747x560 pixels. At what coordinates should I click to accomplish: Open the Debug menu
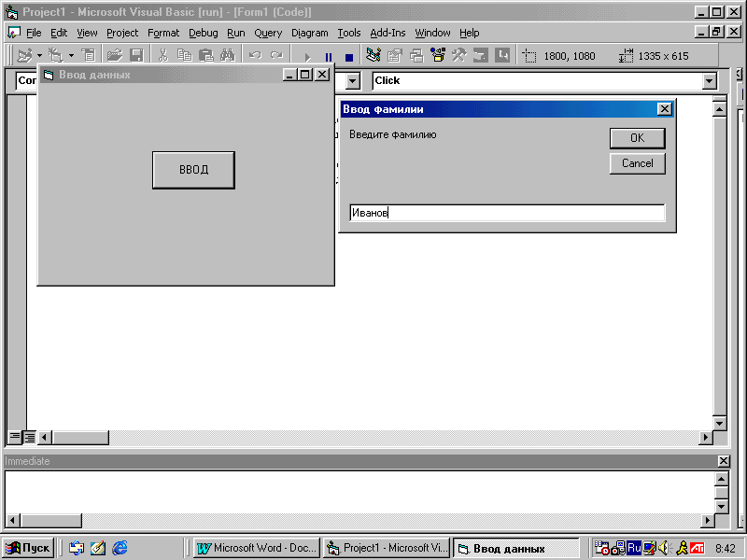(x=204, y=33)
